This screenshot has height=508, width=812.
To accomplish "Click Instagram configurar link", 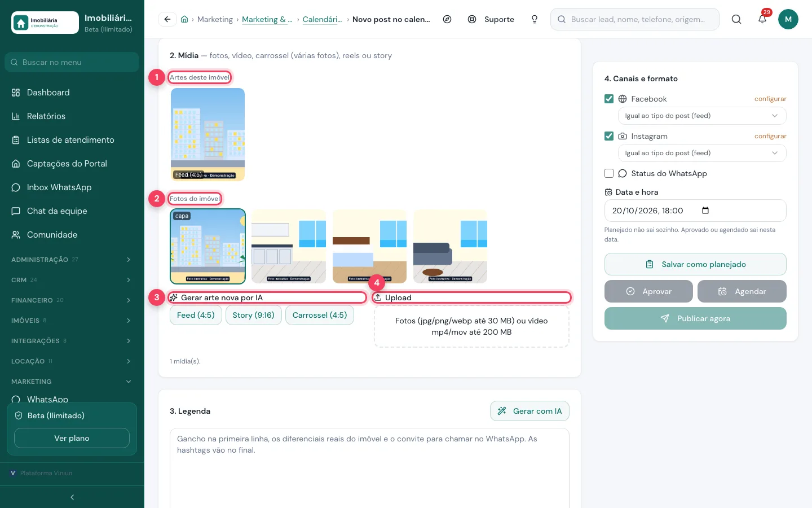I will [x=770, y=136].
